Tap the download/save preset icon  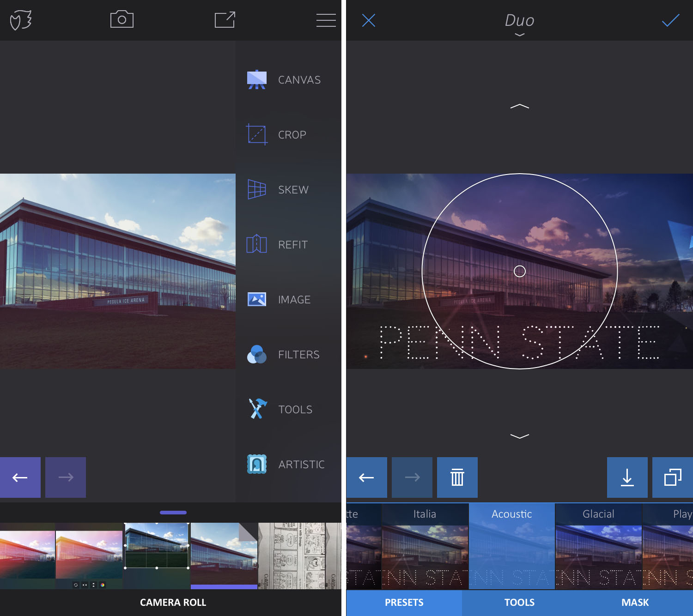coord(627,477)
